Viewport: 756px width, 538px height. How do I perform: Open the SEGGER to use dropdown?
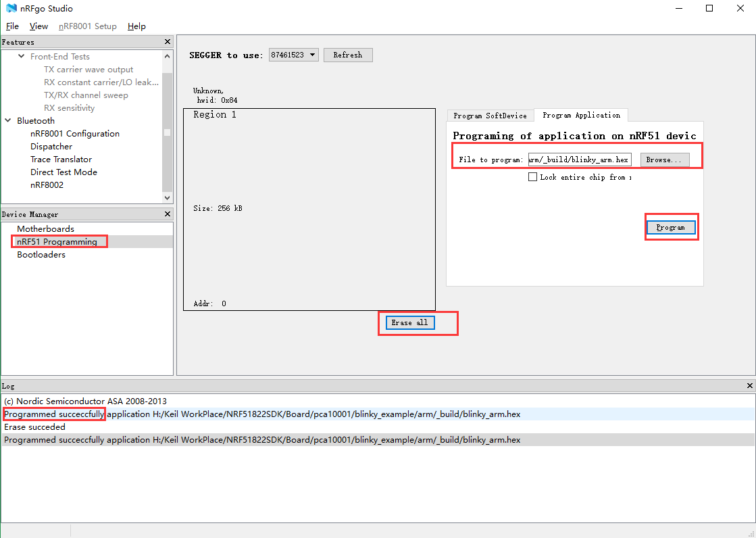coord(294,55)
